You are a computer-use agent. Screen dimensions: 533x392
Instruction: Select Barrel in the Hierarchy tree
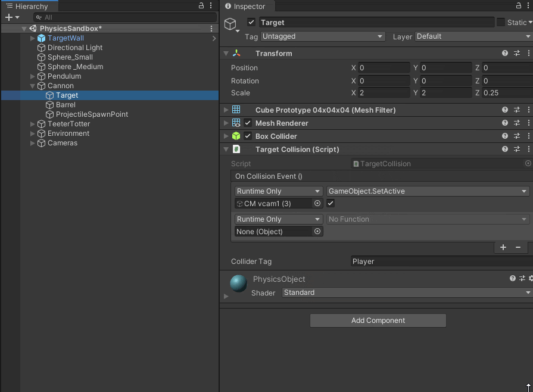(66, 105)
